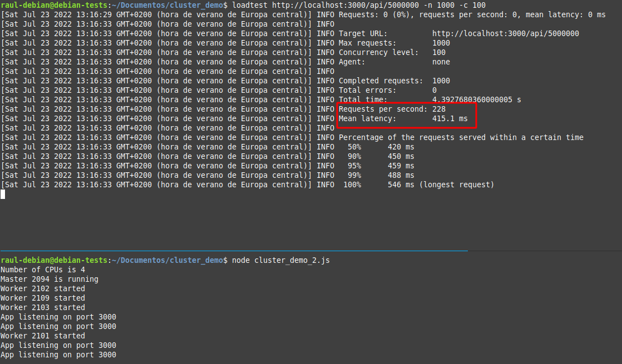Click the Total time seconds value
The width and height of the screenshot is (622, 364).
(476, 99)
